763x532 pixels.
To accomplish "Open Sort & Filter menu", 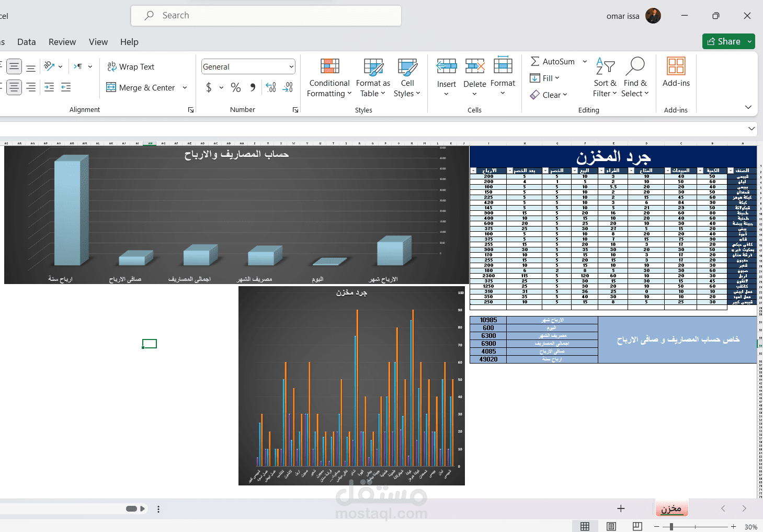I will tap(605, 78).
